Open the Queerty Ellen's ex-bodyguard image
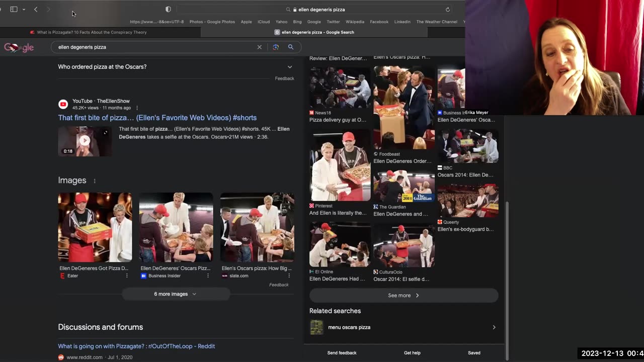The height and width of the screenshot is (362, 644). pos(468,201)
